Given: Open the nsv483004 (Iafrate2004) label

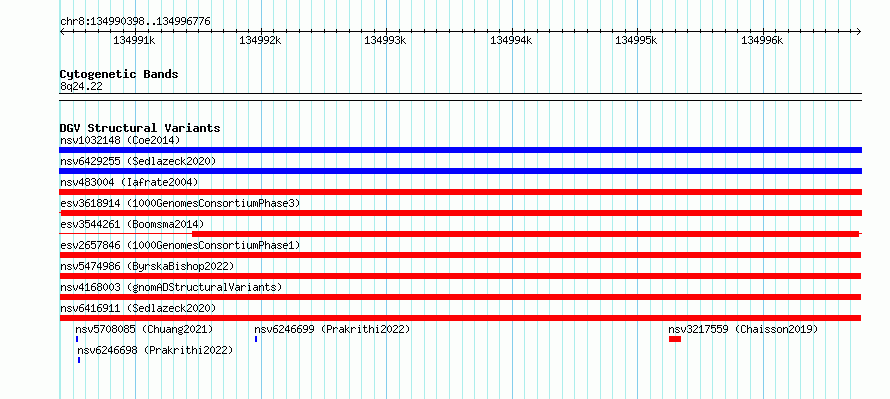Looking at the screenshot, I should point(129,182).
